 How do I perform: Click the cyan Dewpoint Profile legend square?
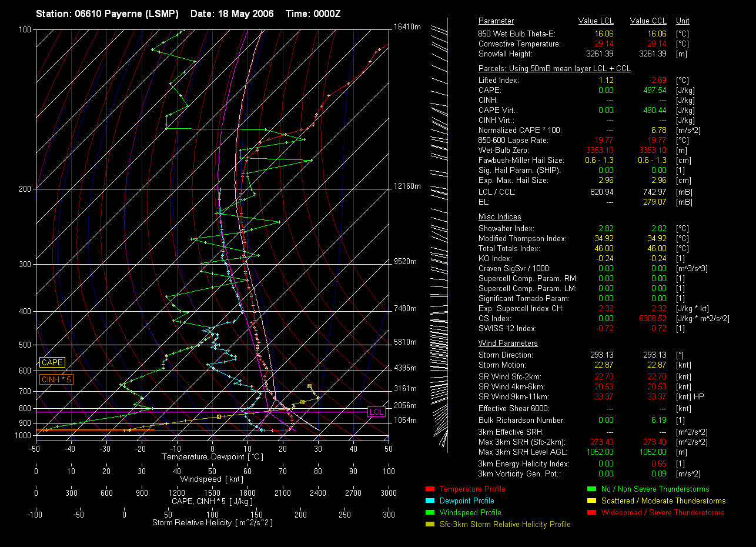click(x=429, y=501)
